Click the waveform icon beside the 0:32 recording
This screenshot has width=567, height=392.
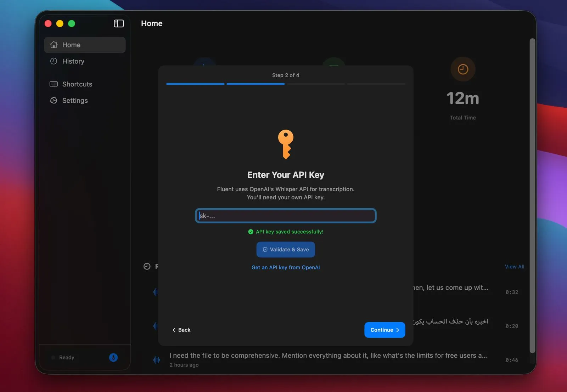point(155,292)
